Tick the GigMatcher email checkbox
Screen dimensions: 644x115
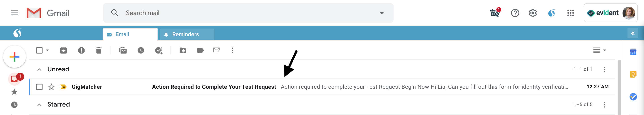(39, 87)
